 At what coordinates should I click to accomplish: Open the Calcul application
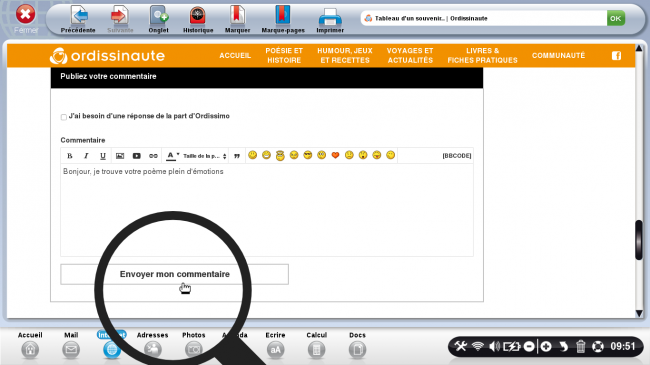pyautogui.click(x=316, y=345)
